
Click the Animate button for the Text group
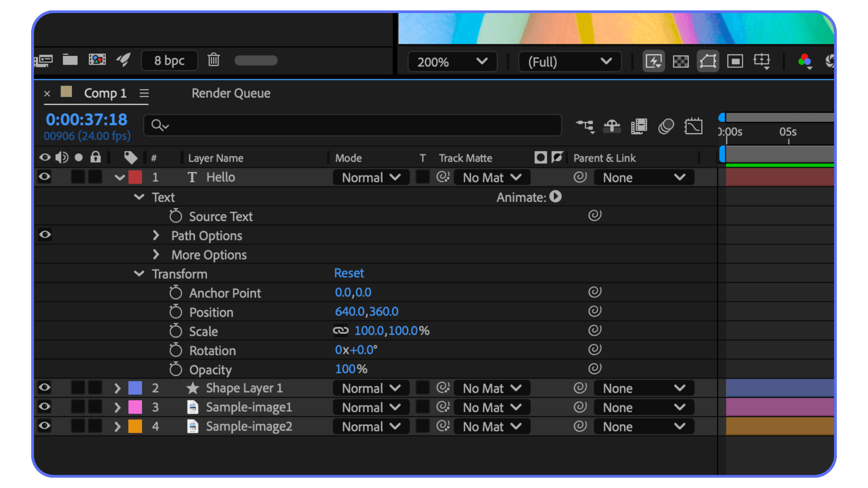(555, 197)
